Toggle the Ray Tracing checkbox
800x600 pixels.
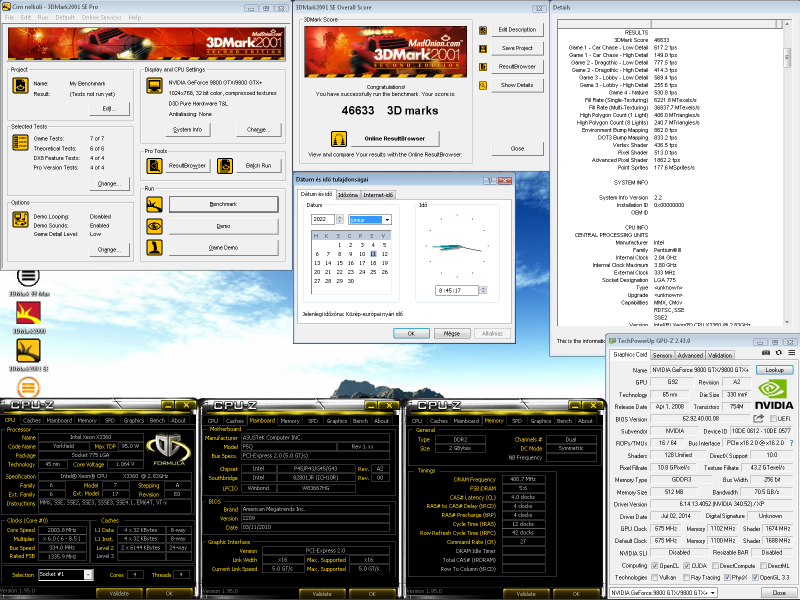[x=686, y=578]
